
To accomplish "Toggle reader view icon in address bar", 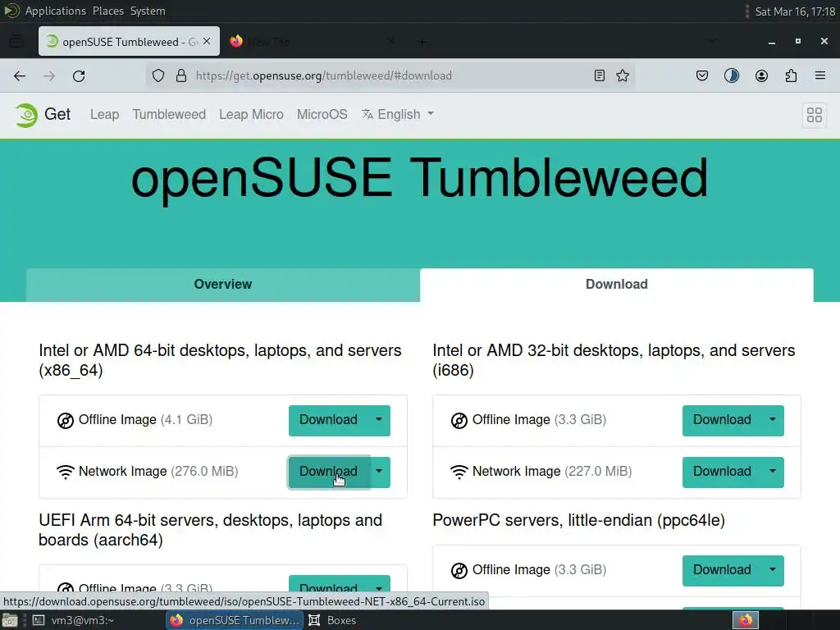I will coord(600,75).
